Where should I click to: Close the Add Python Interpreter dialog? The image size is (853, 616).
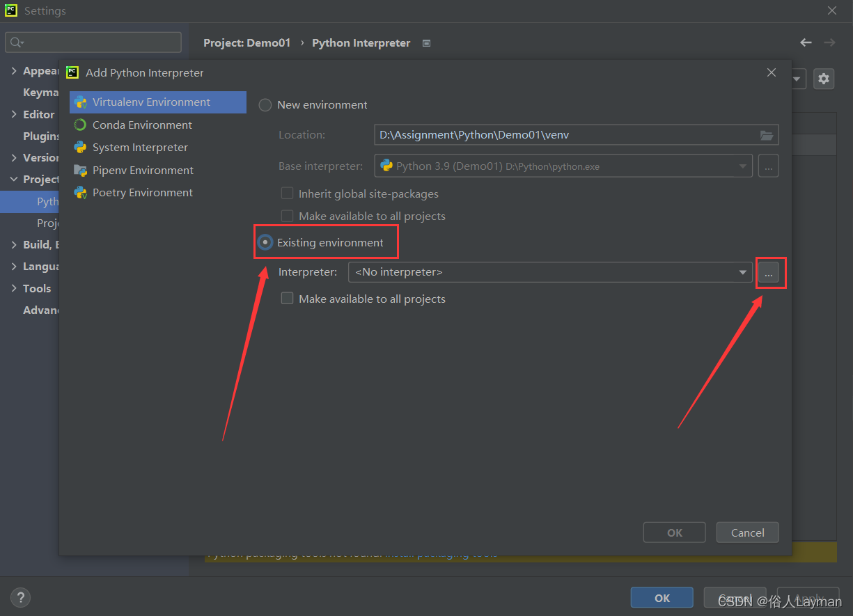point(772,72)
